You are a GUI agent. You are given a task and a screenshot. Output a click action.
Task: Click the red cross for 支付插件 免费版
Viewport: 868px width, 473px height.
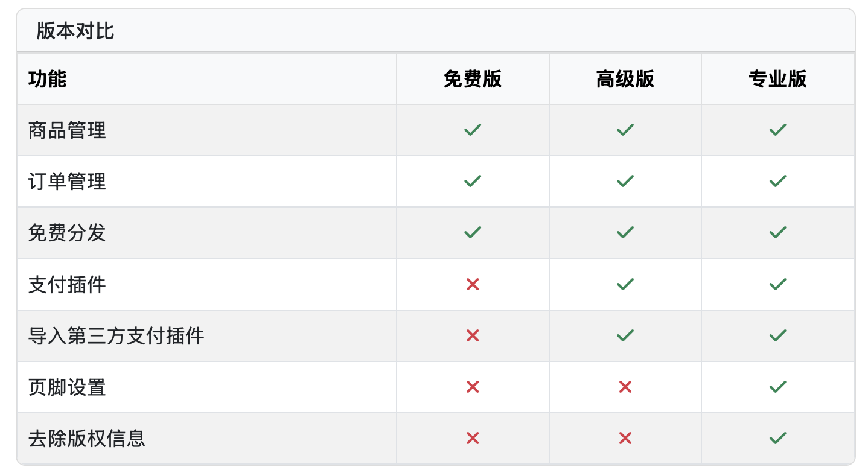pos(473,284)
